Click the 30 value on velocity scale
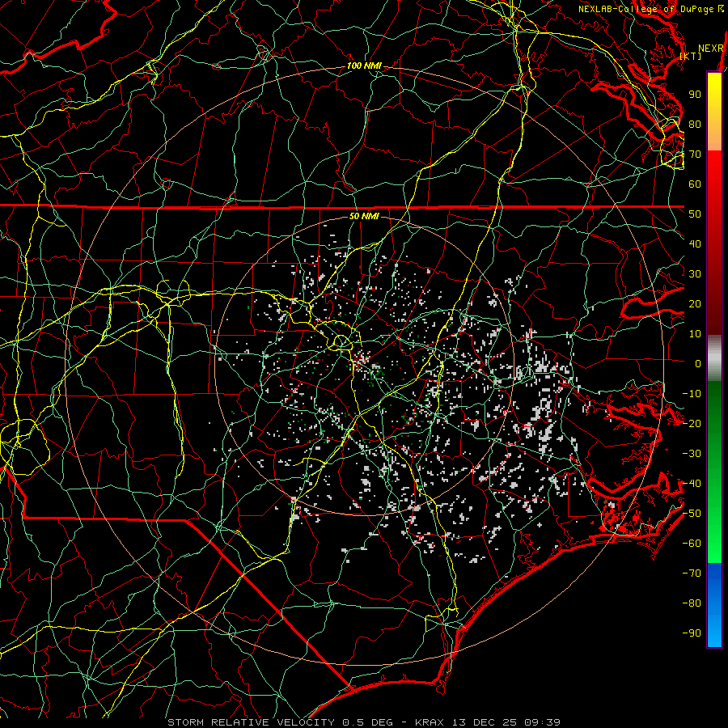The image size is (728, 728). pyautogui.click(x=695, y=274)
